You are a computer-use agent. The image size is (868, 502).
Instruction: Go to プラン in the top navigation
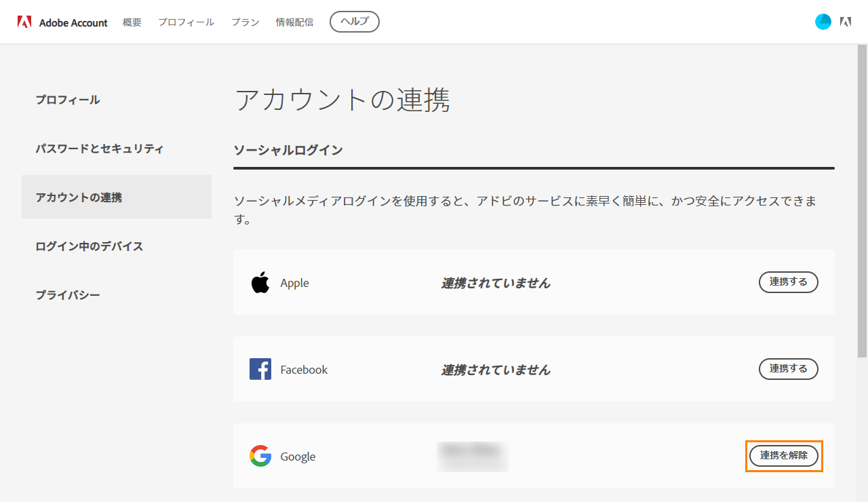[245, 22]
